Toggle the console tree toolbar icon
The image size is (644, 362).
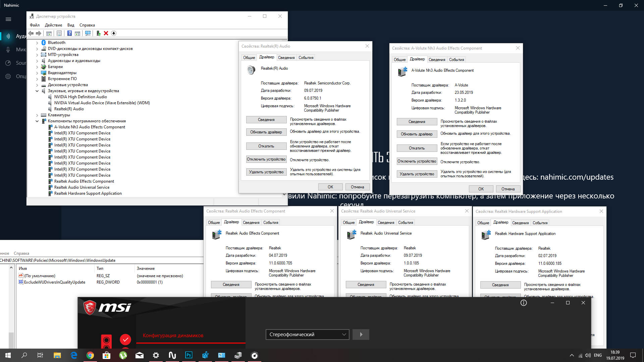coord(49,33)
